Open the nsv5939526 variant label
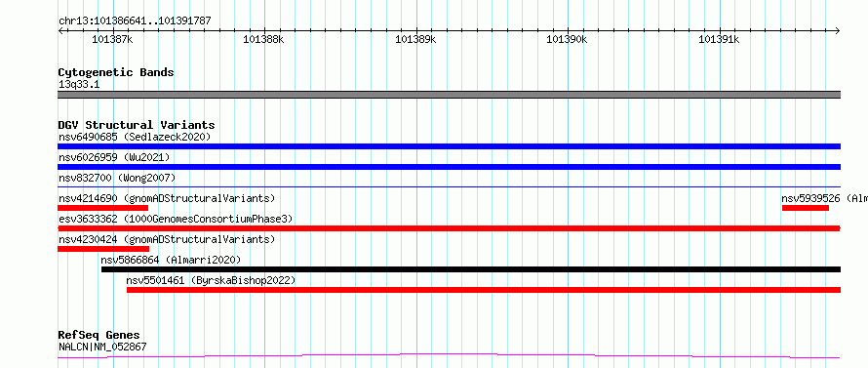Screen dimensions: 868x368 (824, 198)
